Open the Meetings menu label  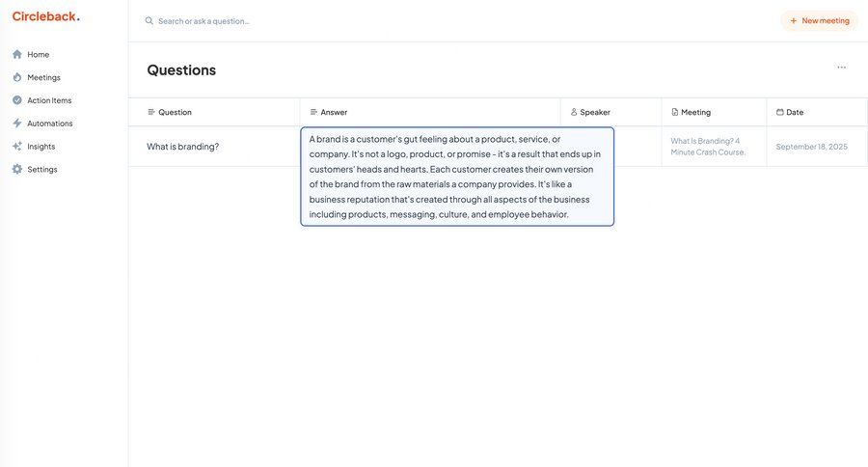pos(43,77)
